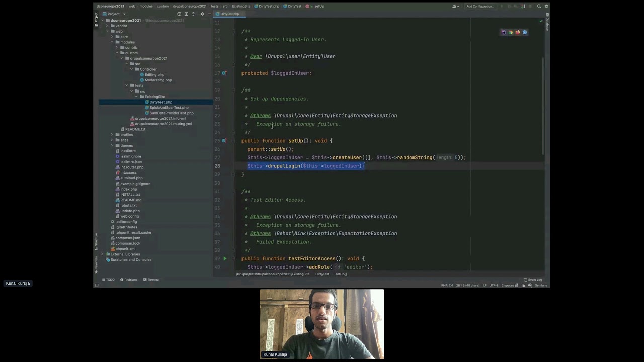The width and height of the screenshot is (644, 362).
Task: Expand the profiles folder
Action: pos(112,135)
